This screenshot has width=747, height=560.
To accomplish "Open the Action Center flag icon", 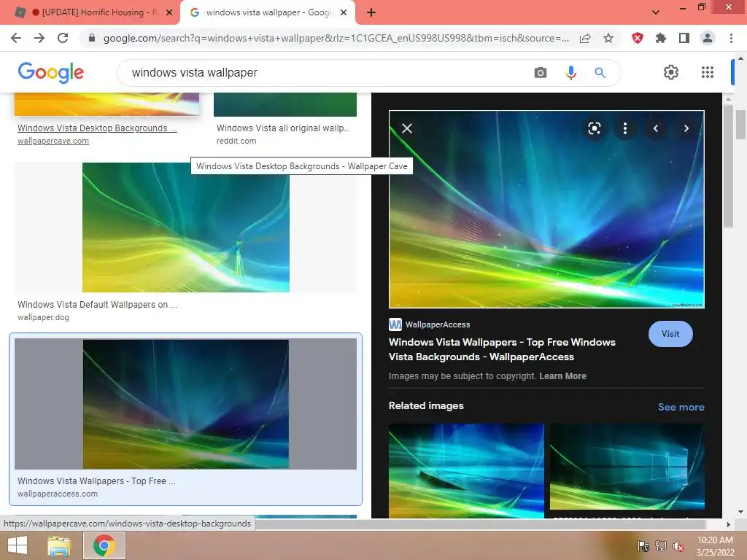I will [643, 546].
